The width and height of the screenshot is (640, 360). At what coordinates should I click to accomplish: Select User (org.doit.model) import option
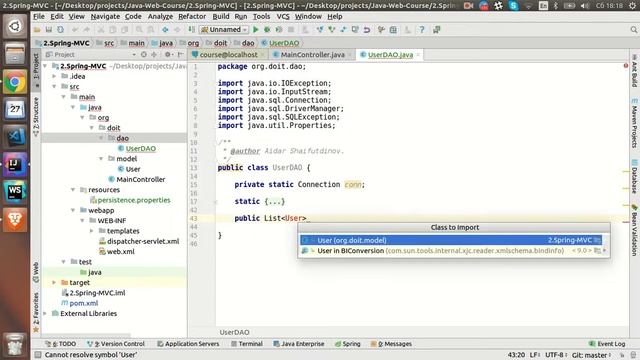pyautogui.click(x=451, y=240)
